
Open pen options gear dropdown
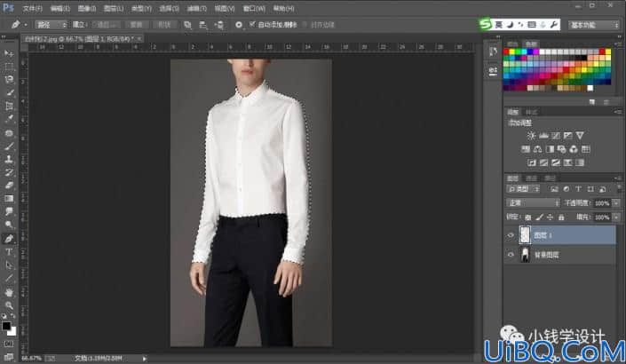point(239,25)
